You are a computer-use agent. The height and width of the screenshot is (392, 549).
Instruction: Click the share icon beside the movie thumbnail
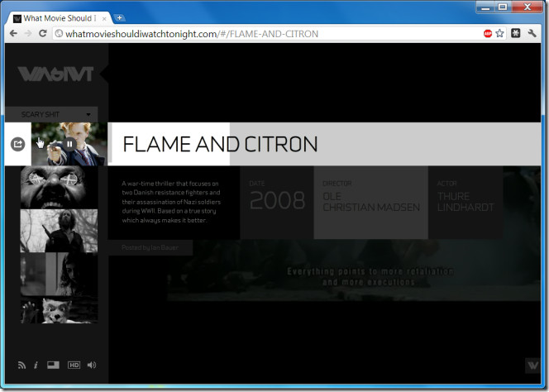click(x=18, y=144)
